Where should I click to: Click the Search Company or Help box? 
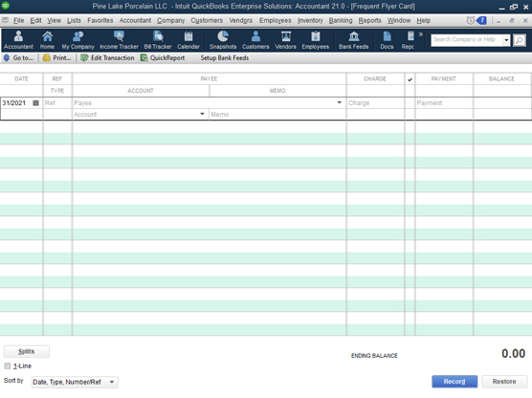pyautogui.click(x=467, y=40)
